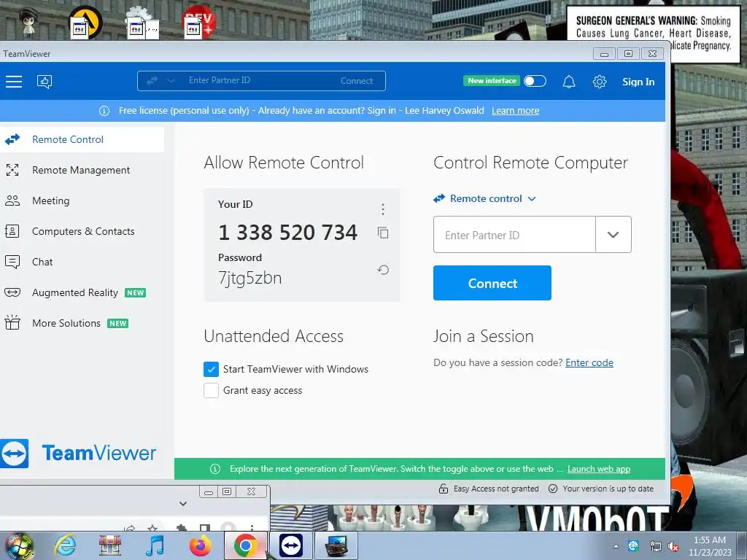
Task: Click the version up-to-date checkmark icon
Action: [553, 489]
